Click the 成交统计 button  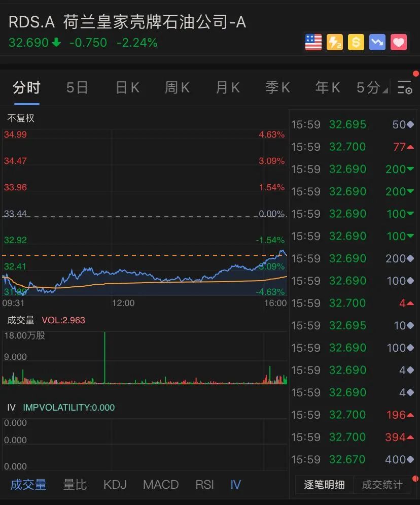click(x=382, y=485)
